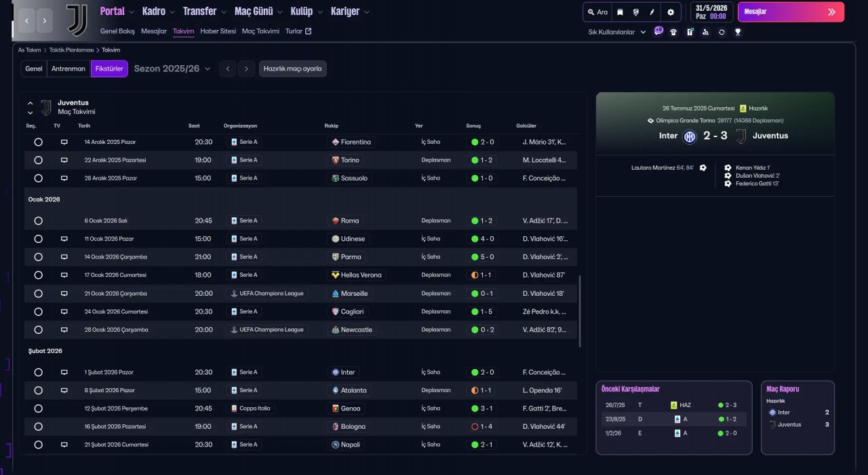Click the 31/5/2026 date and time box
This screenshot has width=868, height=475.
[x=711, y=12]
